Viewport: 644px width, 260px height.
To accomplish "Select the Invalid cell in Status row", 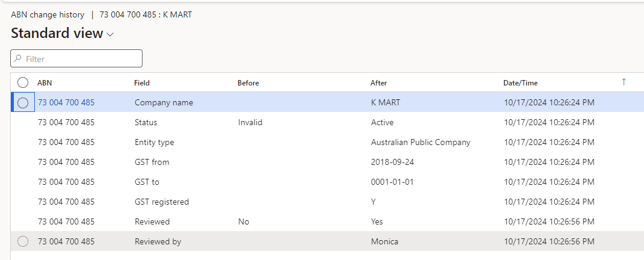I will [250, 123].
